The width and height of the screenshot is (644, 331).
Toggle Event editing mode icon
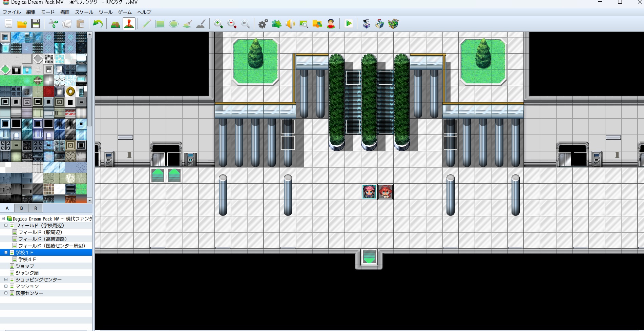pyautogui.click(x=129, y=24)
